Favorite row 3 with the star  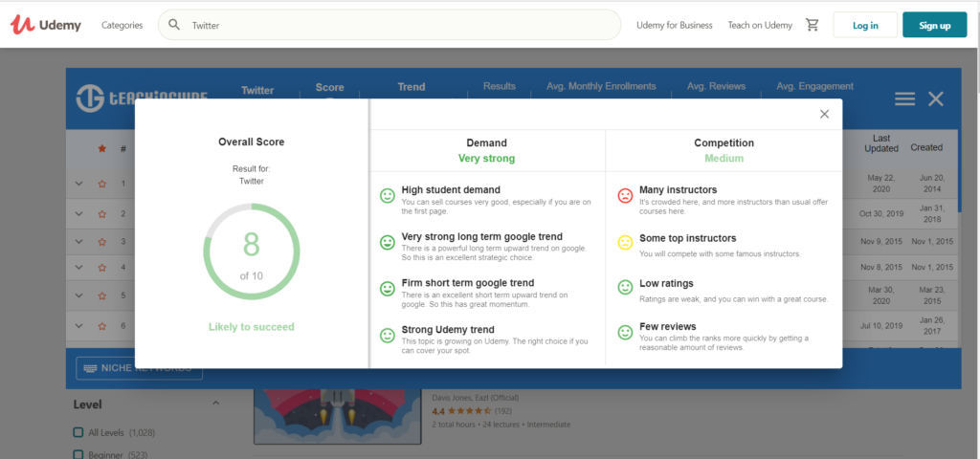(101, 241)
